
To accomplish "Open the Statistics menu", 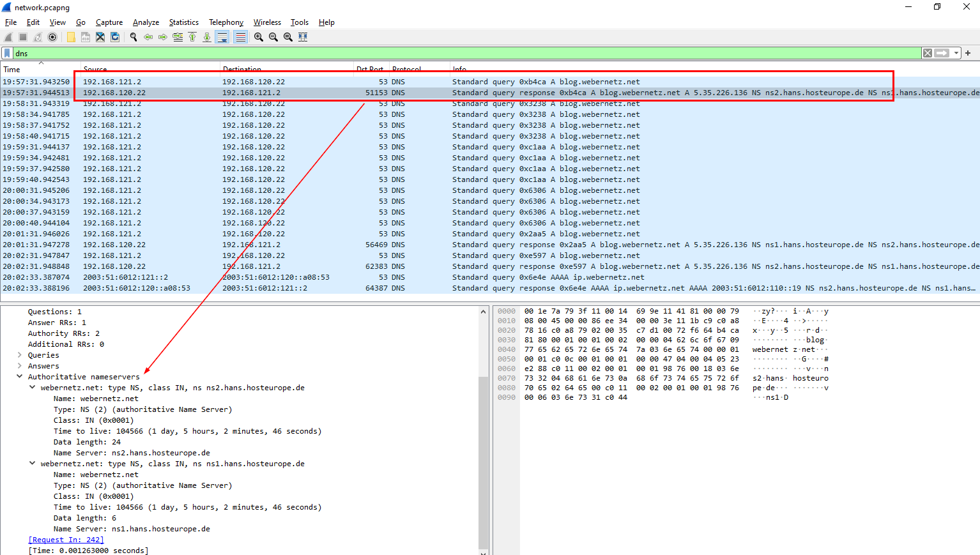I will pyautogui.click(x=183, y=22).
